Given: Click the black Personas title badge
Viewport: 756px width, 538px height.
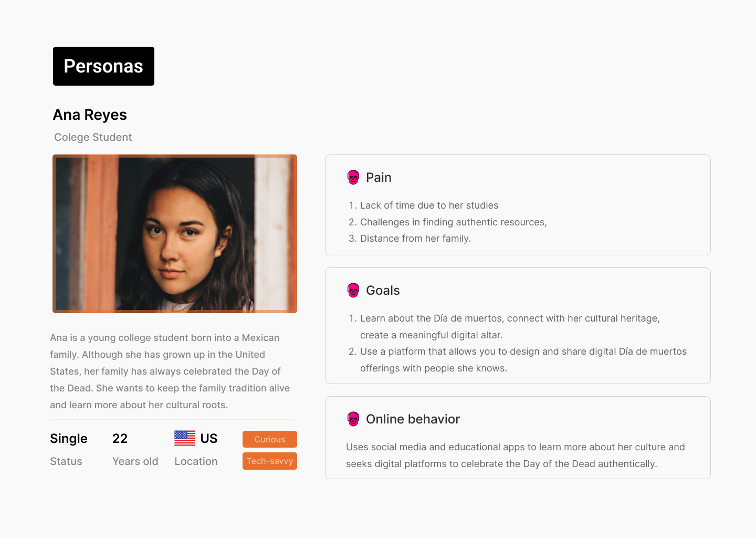Looking at the screenshot, I should pos(103,66).
